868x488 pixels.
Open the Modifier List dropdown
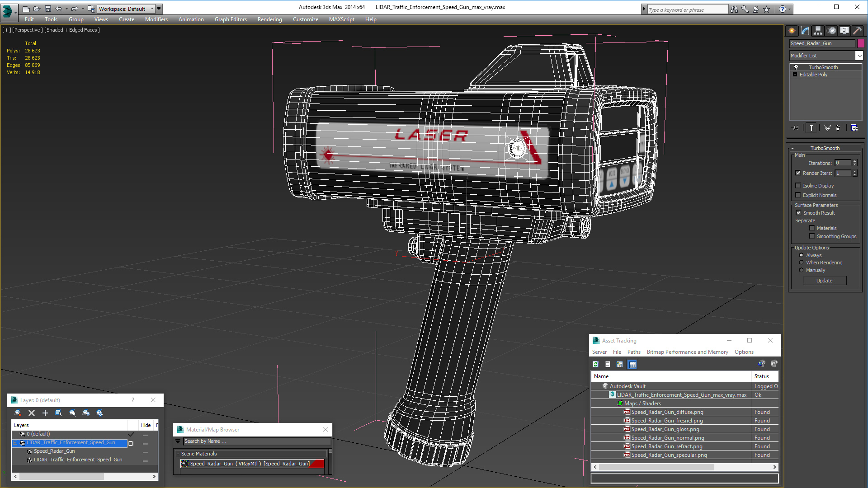coord(859,56)
